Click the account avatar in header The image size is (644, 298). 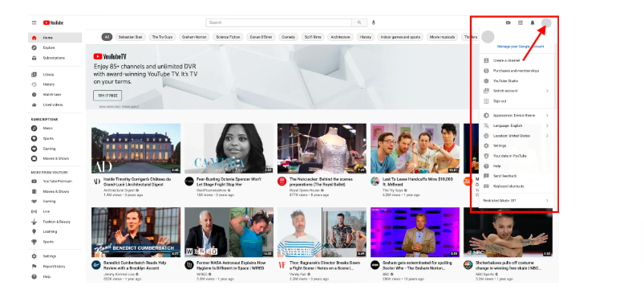(x=546, y=23)
